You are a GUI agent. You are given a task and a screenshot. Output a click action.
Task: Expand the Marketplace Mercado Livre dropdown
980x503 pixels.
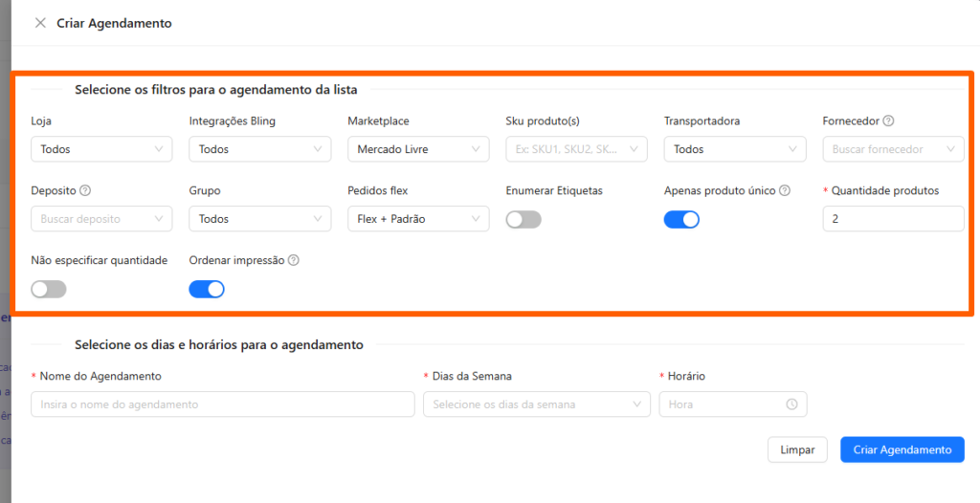coord(418,149)
